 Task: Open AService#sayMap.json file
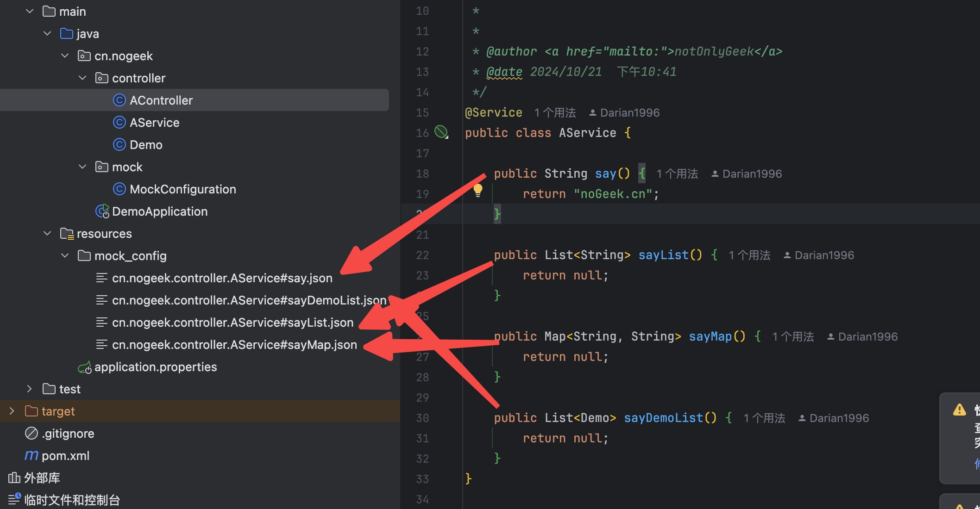(234, 345)
